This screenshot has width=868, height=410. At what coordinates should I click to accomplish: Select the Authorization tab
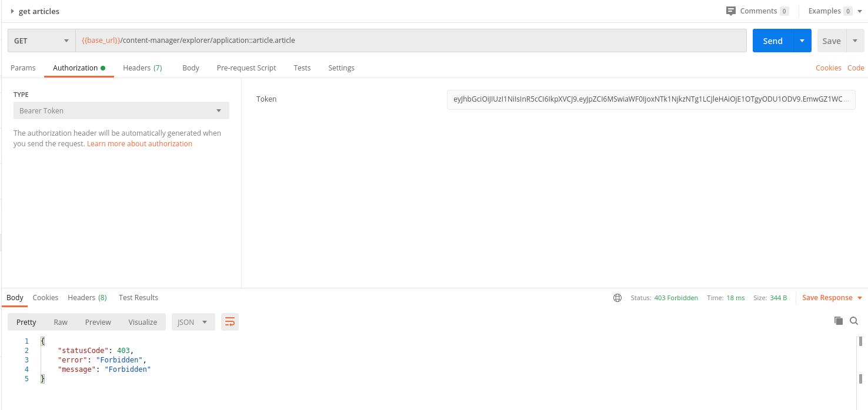79,68
